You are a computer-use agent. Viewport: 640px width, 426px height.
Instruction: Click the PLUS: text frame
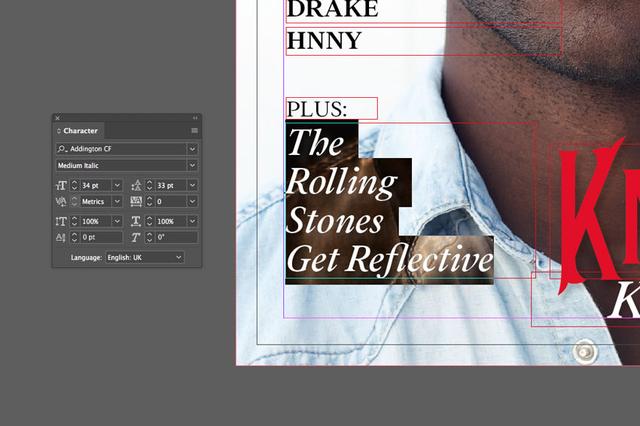(x=331, y=109)
